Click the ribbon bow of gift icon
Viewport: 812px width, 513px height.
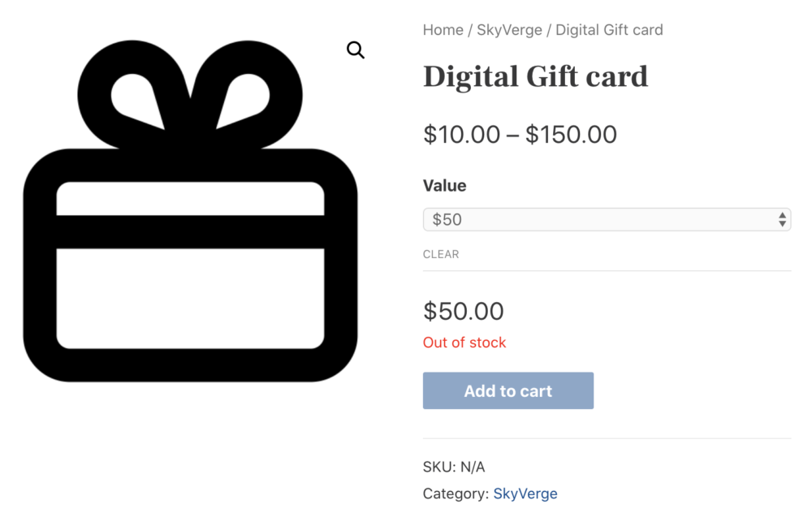[x=190, y=95]
